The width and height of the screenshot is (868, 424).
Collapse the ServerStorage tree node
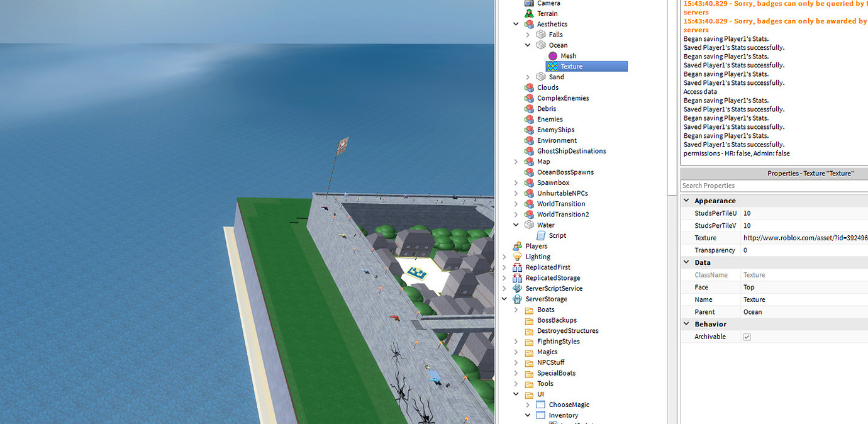[504, 299]
